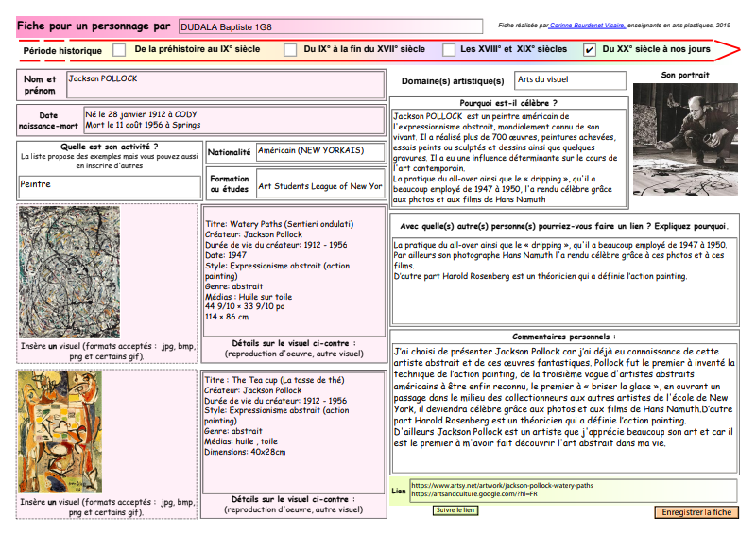
Task: Click the 'Nom et prénom' field with Jackson POLLOCK
Action: 225,84
